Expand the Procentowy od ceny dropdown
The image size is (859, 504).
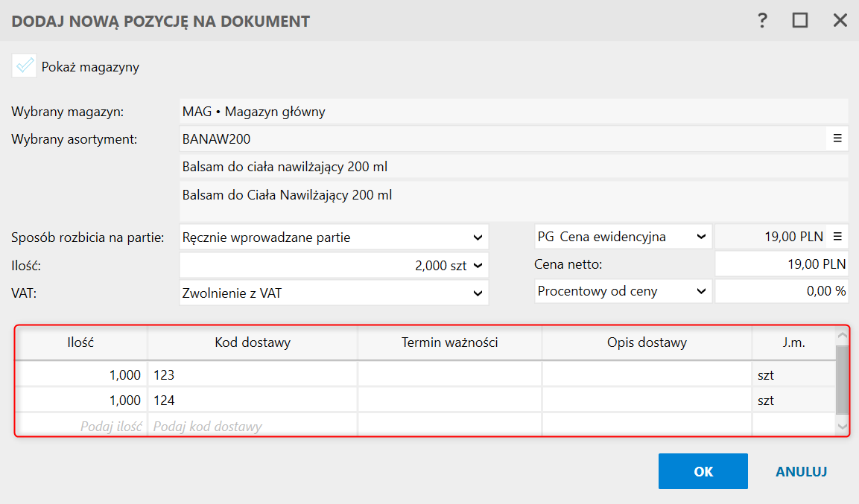coord(700,291)
